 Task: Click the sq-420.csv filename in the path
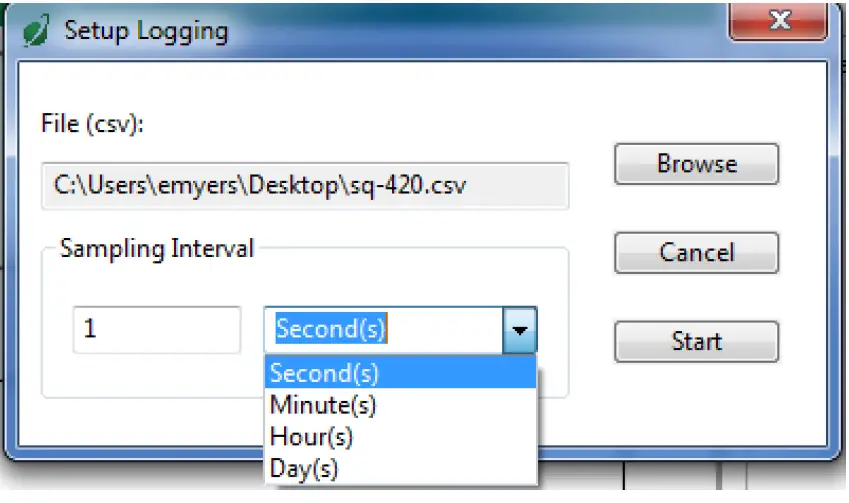tap(408, 186)
